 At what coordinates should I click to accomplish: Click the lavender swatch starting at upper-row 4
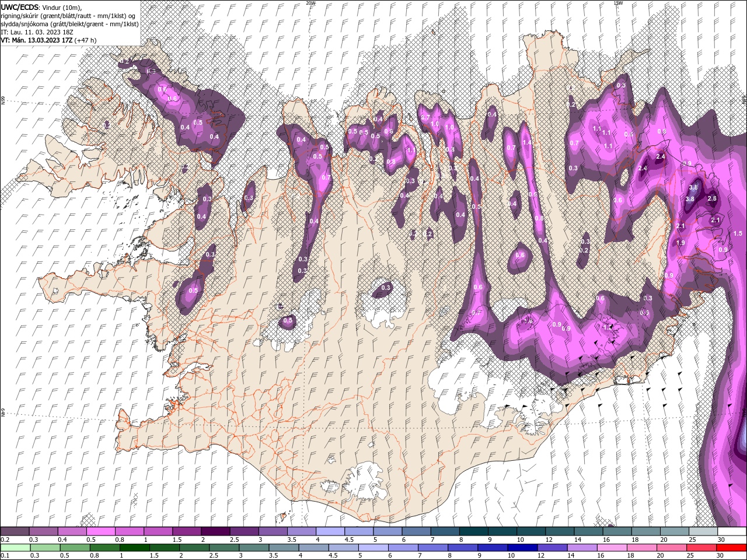coord(330,531)
